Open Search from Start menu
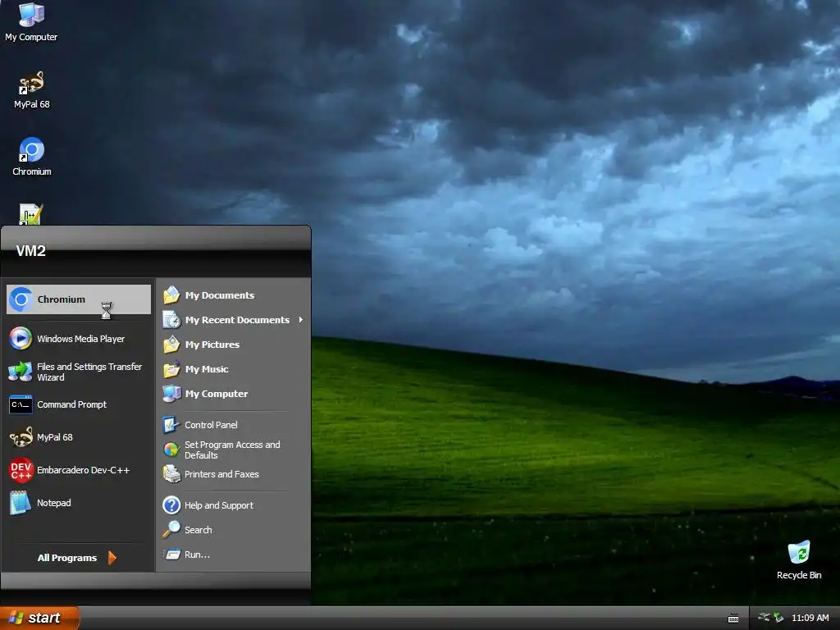Image resolution: width=840 pixels, height=630 pixels. 234,530
